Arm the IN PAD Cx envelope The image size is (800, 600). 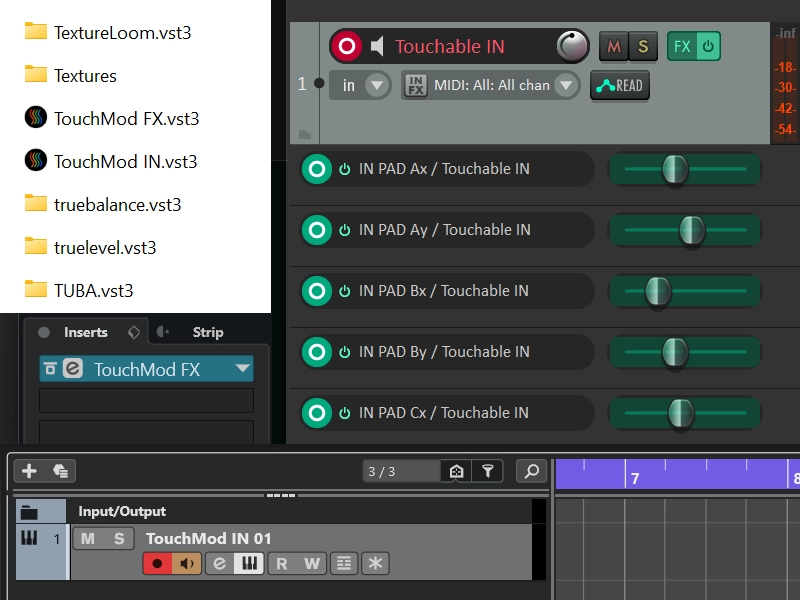(317, 413)
